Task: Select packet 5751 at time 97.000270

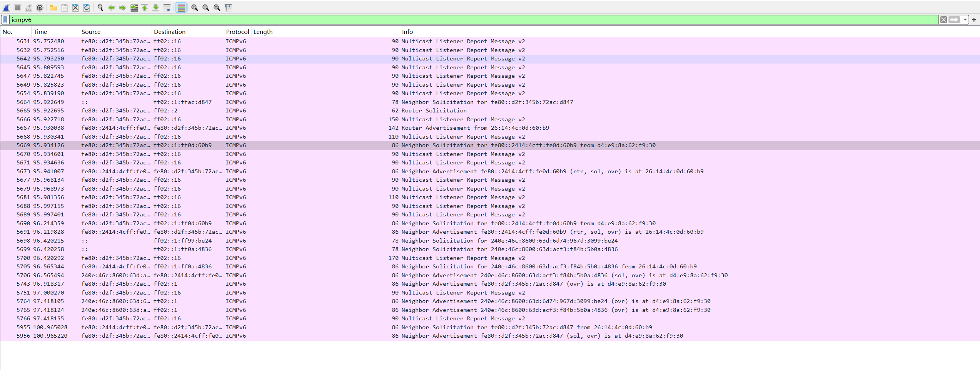Action: click(490, 293)
